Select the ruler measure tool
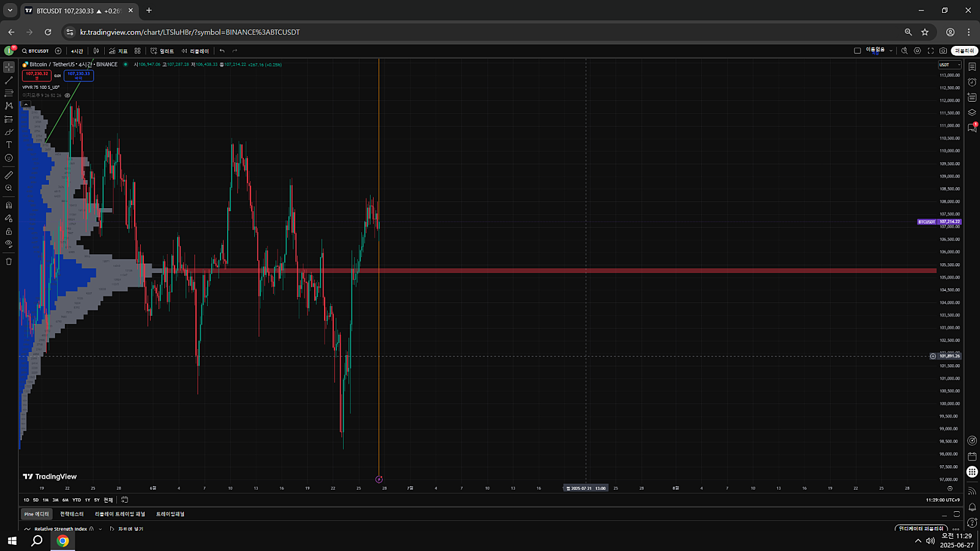 (x=9, y=175)
